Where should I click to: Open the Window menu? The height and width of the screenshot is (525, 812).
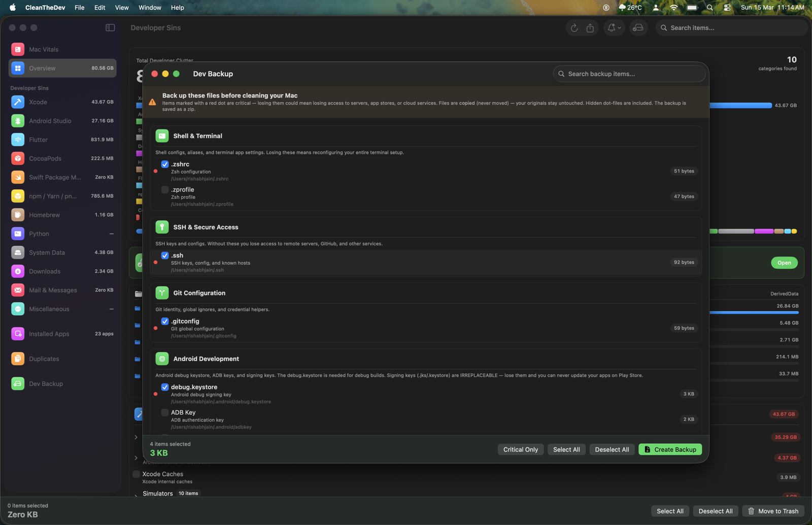(149, 7)
